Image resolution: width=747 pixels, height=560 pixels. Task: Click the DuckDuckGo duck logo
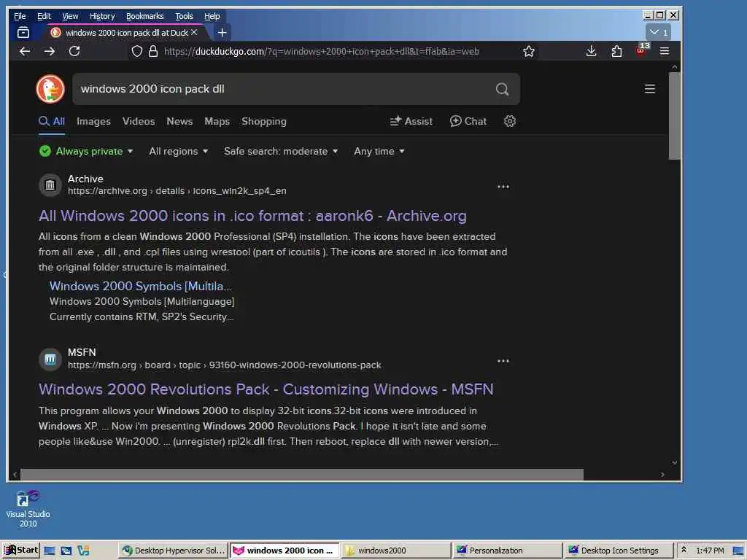pyautogui.click(x=50, y=88)
